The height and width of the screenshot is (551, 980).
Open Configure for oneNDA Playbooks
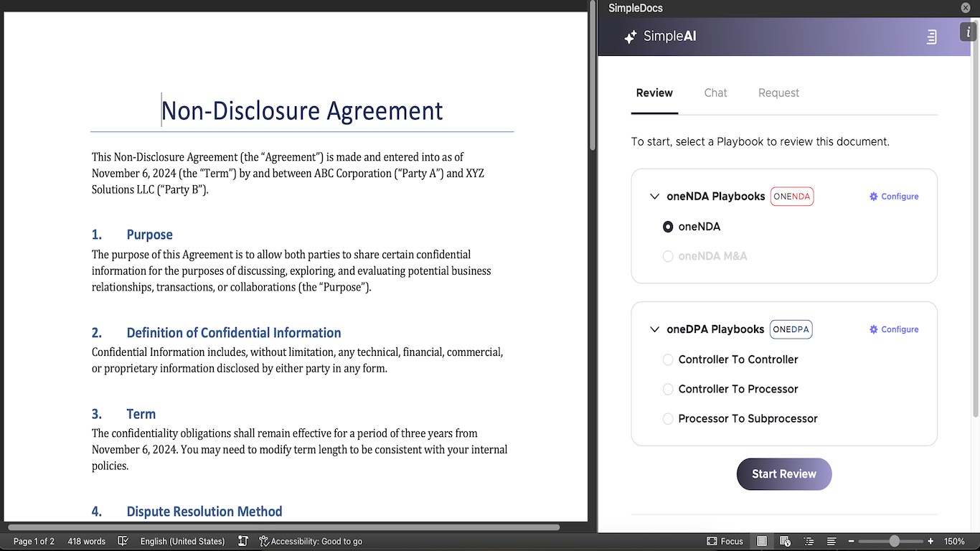[894, 197]
